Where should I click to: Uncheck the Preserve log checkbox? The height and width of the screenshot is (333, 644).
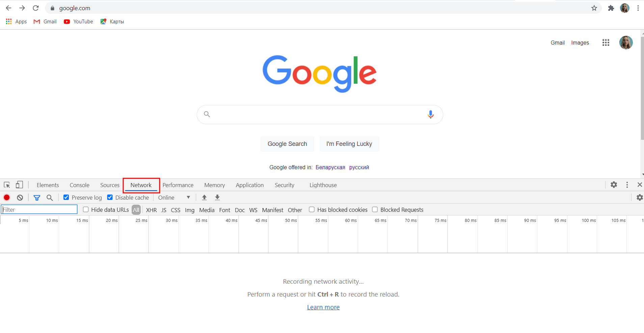coord(66,197)
